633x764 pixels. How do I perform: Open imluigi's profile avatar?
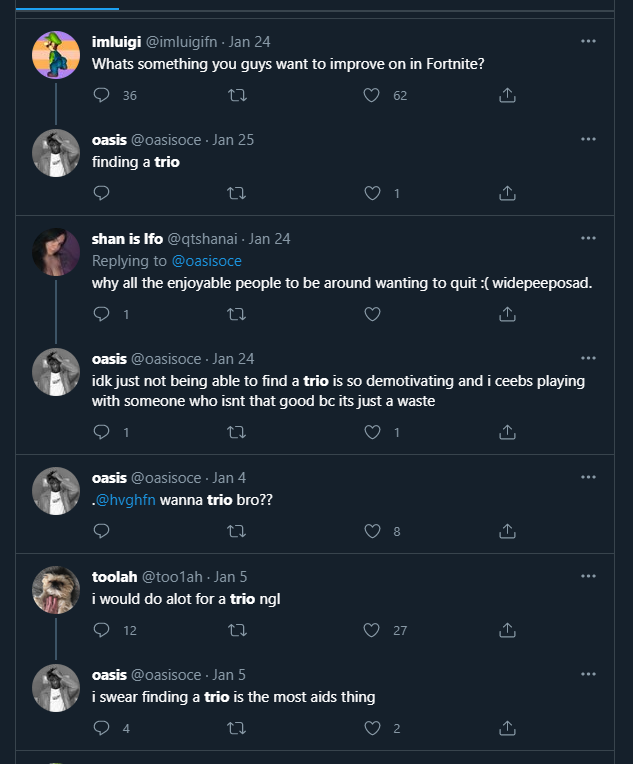56,55
